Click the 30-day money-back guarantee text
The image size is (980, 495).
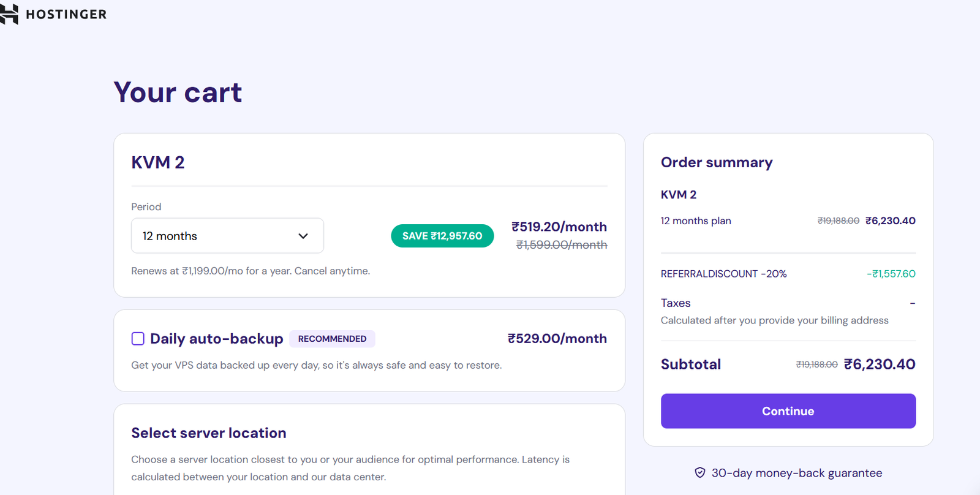(796, 473)
